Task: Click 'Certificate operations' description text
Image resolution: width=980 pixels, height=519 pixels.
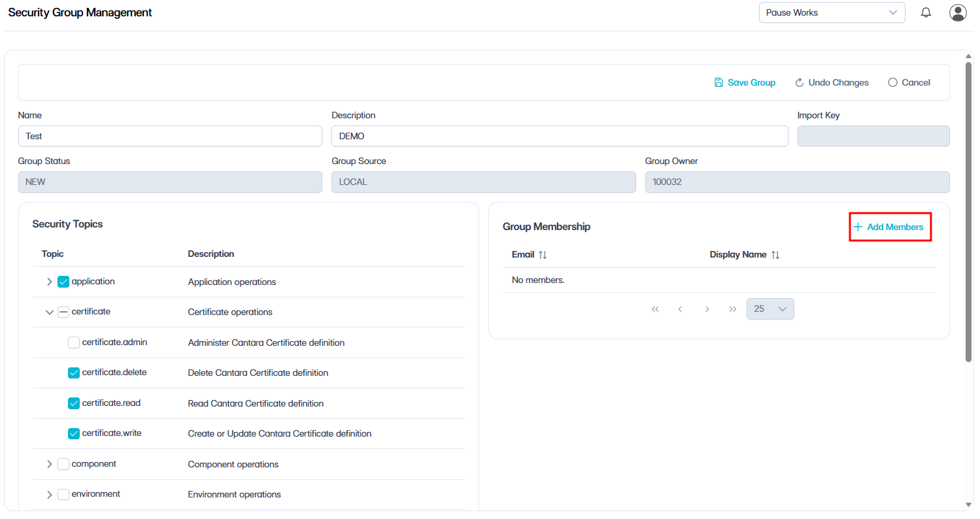Action: pos(230,312)
